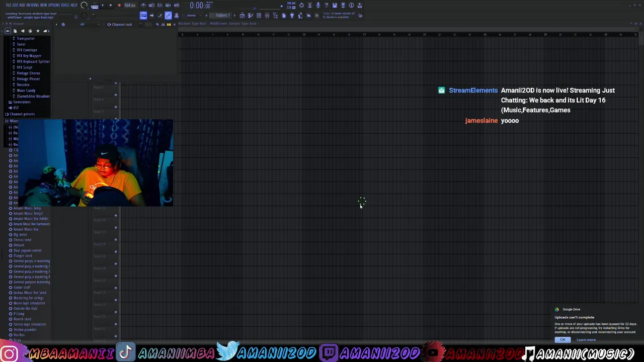Select the Tuner plugin in the browser
644x362 pixels.
point(21,44)
